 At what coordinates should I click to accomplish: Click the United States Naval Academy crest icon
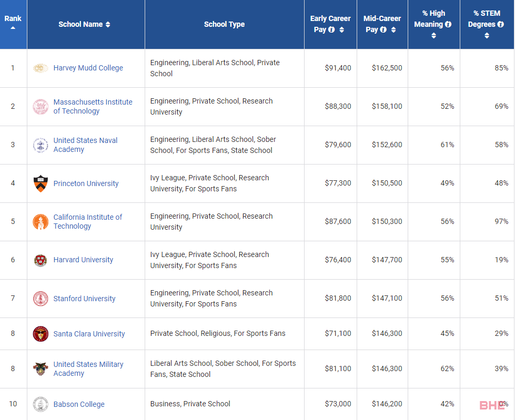tap(41, 145)
